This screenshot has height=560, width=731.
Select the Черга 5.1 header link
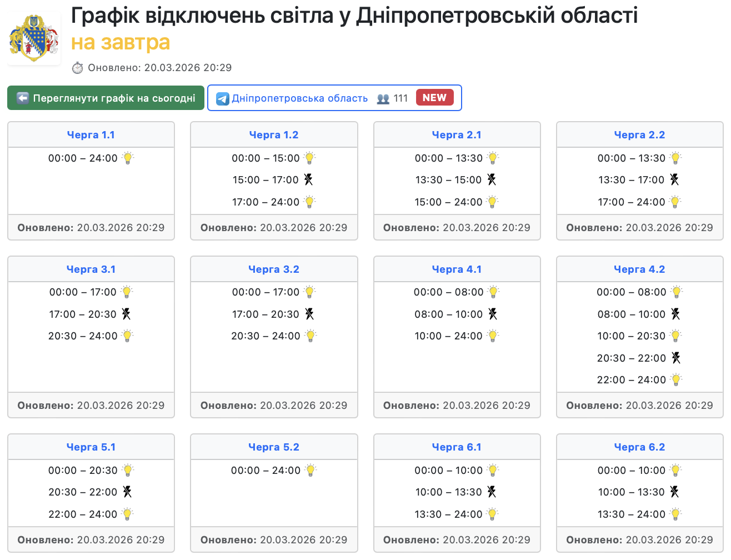(x=91, y=447)
